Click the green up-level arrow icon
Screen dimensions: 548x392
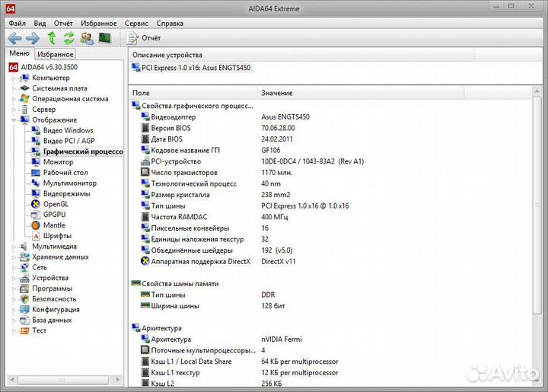52,38
